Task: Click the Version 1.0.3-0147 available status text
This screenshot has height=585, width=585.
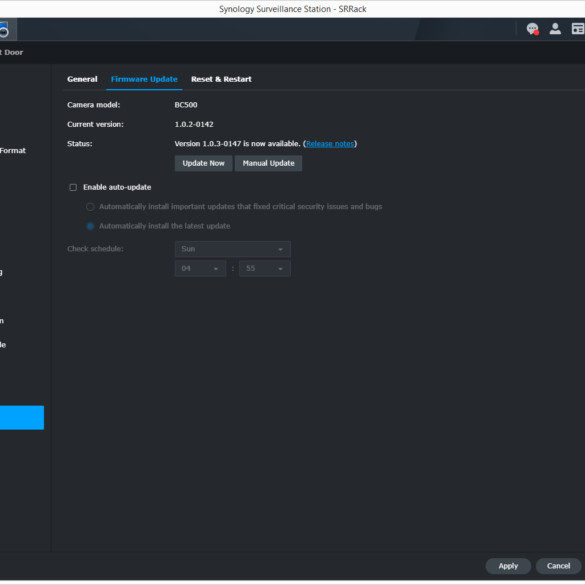Action: 237,144
